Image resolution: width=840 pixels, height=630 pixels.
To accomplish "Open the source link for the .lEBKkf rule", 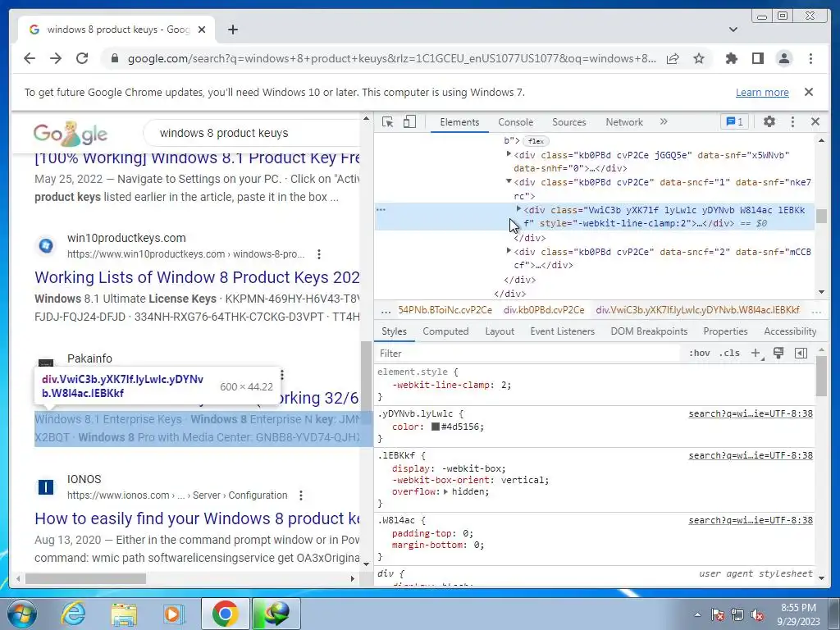I will [751, 455].
